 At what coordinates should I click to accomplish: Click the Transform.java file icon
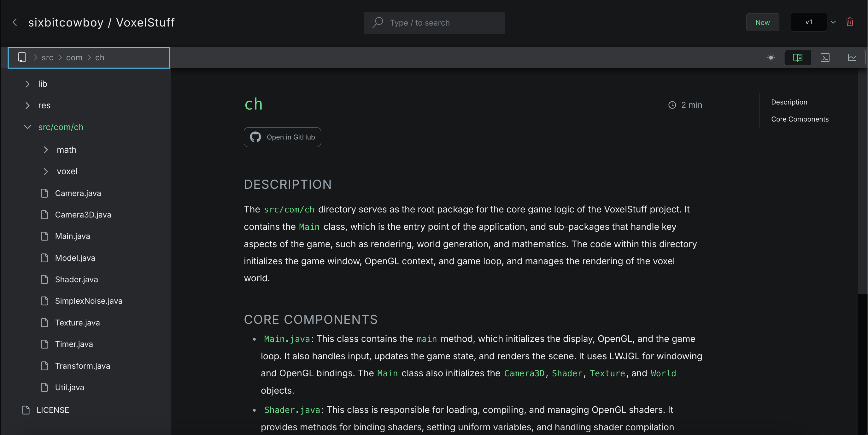coord(44,366)
